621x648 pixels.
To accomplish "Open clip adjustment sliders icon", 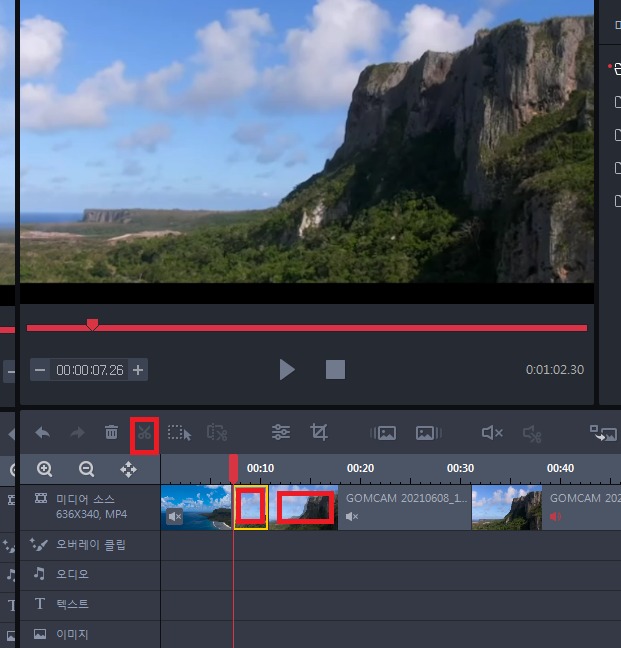I will pos(281,432).
